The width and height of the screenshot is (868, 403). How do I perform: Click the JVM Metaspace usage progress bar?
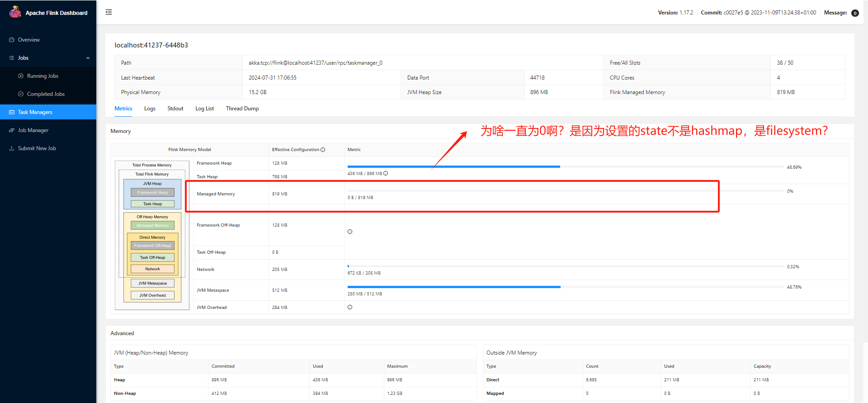(565, 287)
